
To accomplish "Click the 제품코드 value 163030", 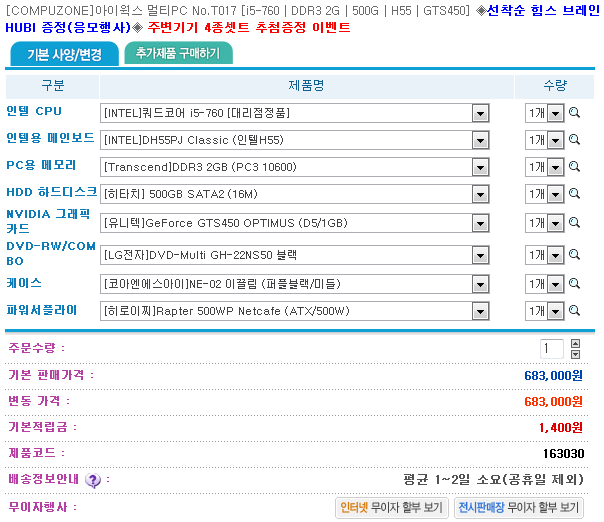I will pyautogui.click(x=564, y=454).
